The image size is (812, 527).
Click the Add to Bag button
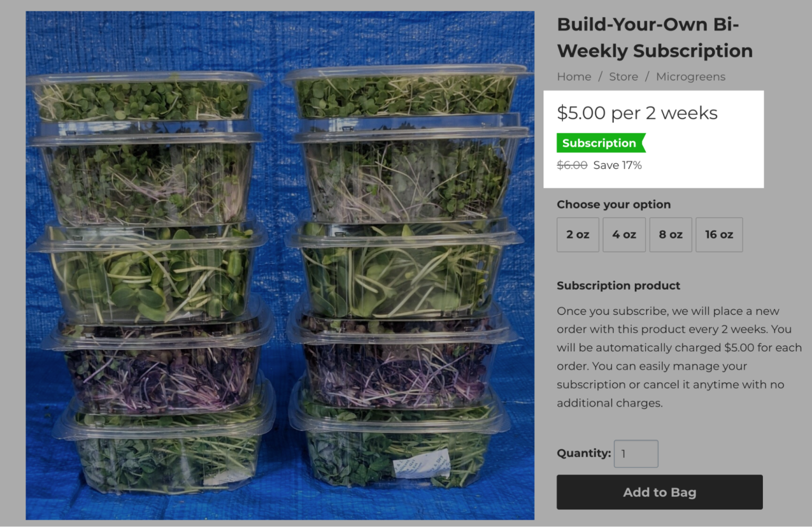pyautogui.click(x=659, y=492)
